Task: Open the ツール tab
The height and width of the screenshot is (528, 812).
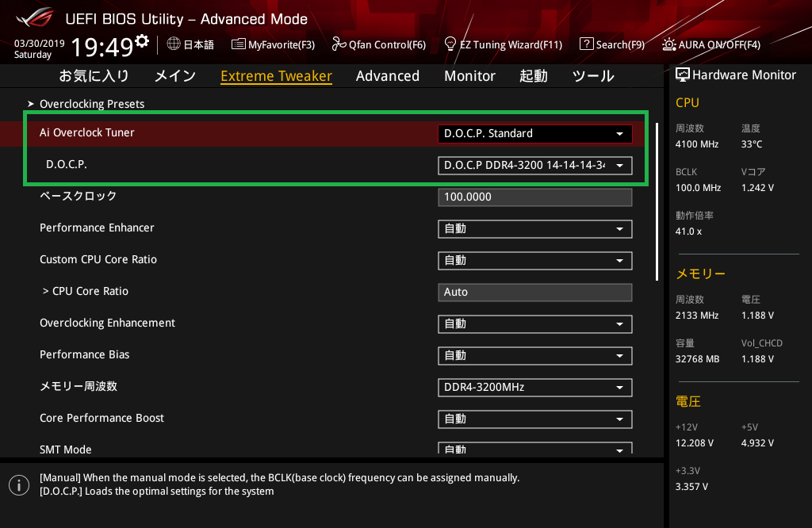Action: point(593,75)
